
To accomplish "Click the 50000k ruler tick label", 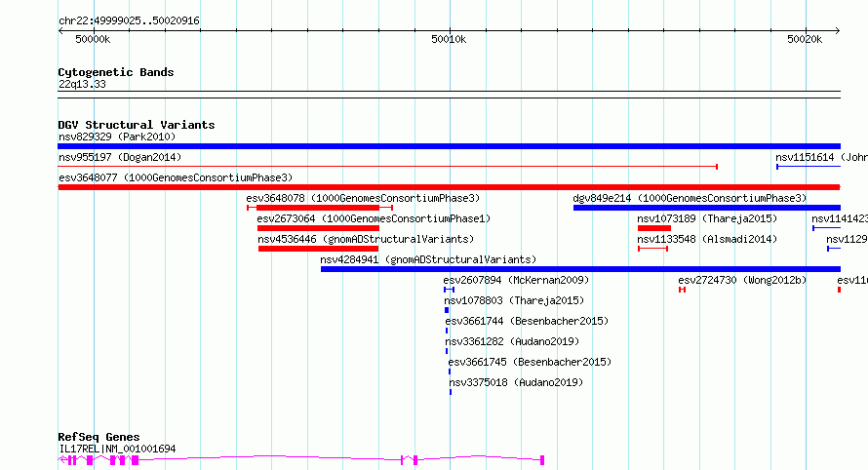I will coord(93,39).
